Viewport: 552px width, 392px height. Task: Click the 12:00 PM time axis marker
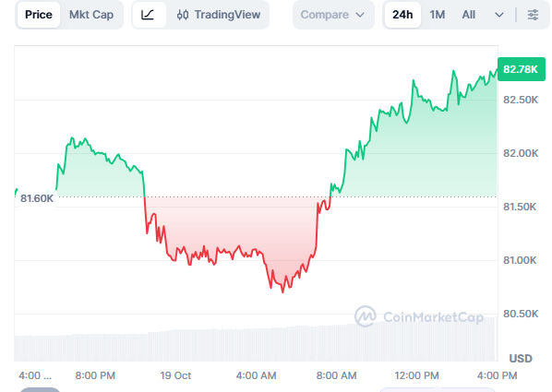coord(417,375)
